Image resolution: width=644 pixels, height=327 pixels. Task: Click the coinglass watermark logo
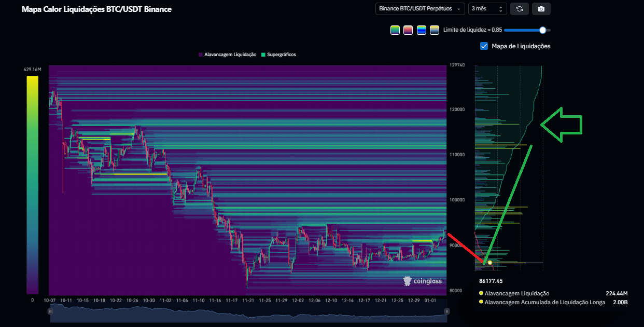tap(423, 281)
